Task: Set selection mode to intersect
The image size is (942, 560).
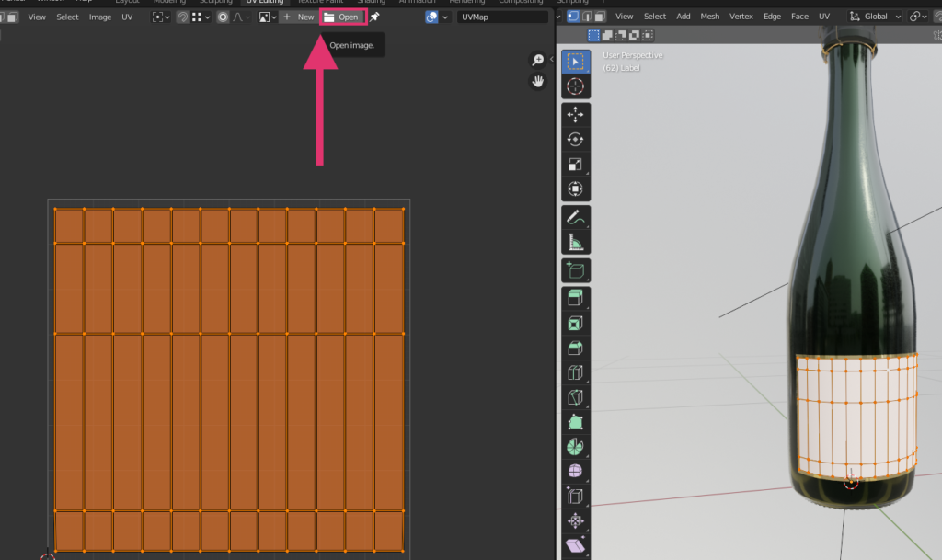Action: pos(647,36)
